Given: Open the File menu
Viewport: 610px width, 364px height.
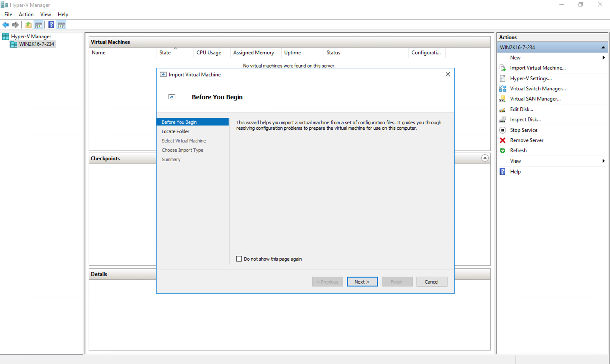Looking at the screenshot, I should pos(8,14).
